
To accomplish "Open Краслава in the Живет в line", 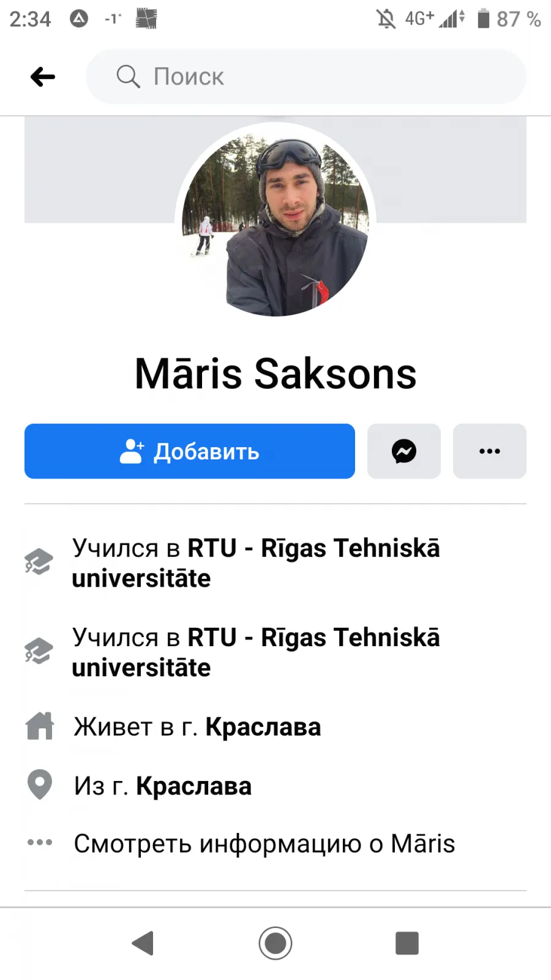I will pos(263,727).
